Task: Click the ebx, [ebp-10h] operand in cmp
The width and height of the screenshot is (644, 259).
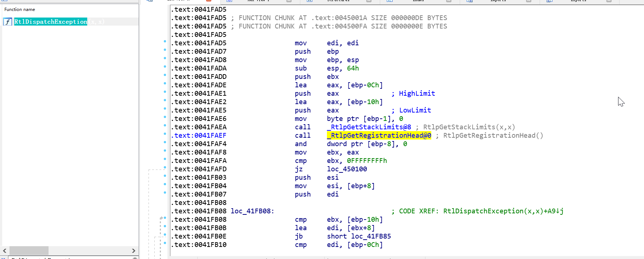Action: [x=355, y=220]
